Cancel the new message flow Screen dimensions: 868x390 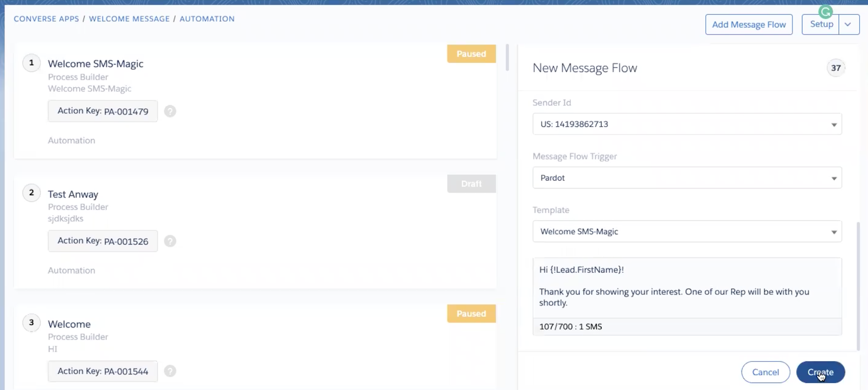[765, 372]
